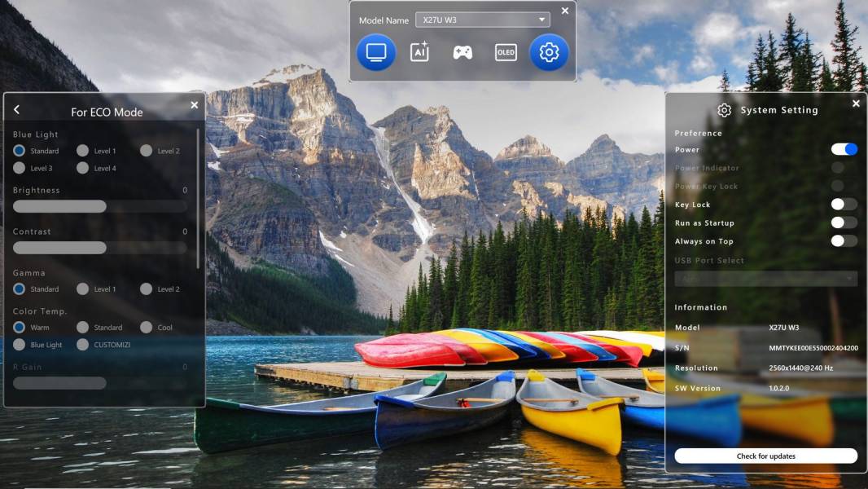Click the Information section heading
The width and height of the screenshot is (868, 489).
click(701, 306)
